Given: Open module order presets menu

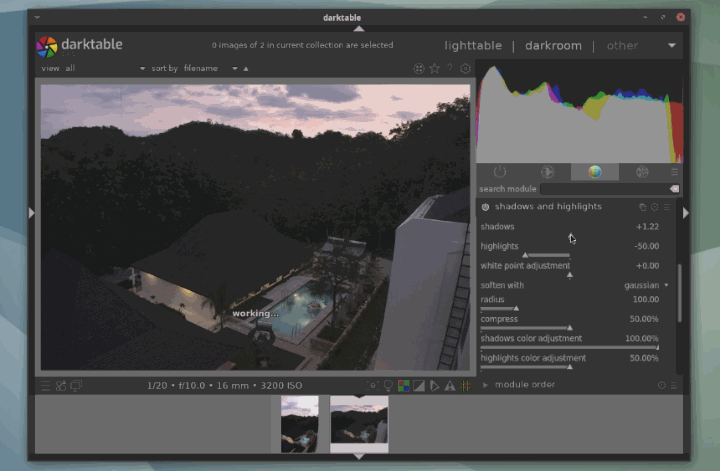Looking at the screenshot, I should [674, 385].
